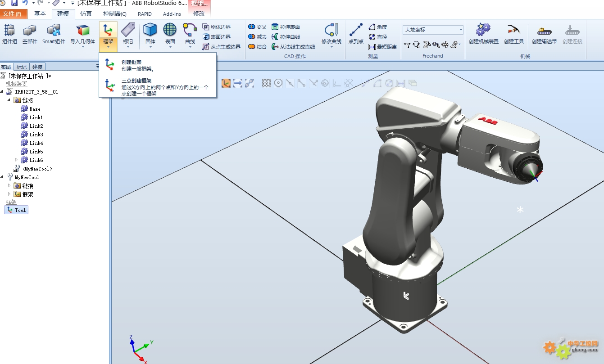Expand 框架 folder under MyNewTool
Viewport: 604px width, 364px height.
tap(9, 194)
